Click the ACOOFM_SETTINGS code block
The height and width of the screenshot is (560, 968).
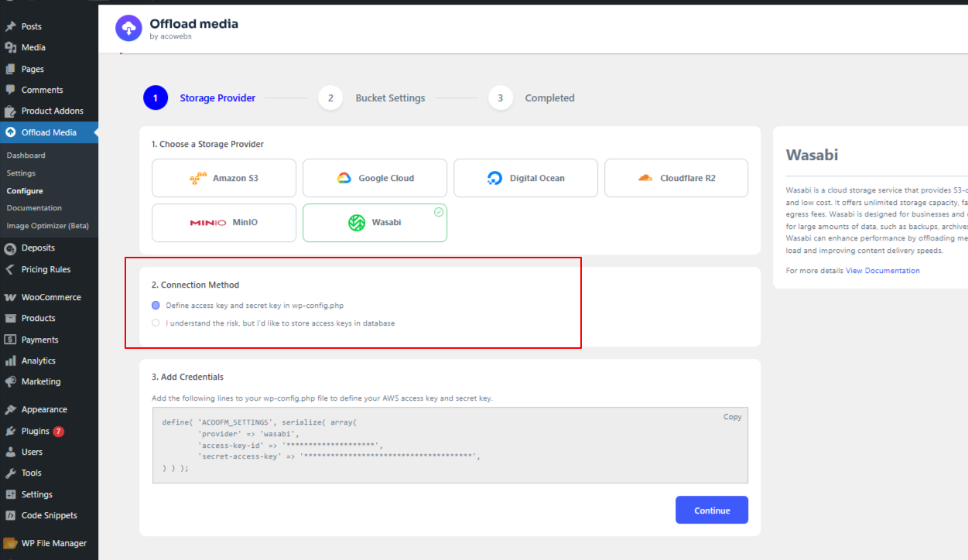pos(450,446)
